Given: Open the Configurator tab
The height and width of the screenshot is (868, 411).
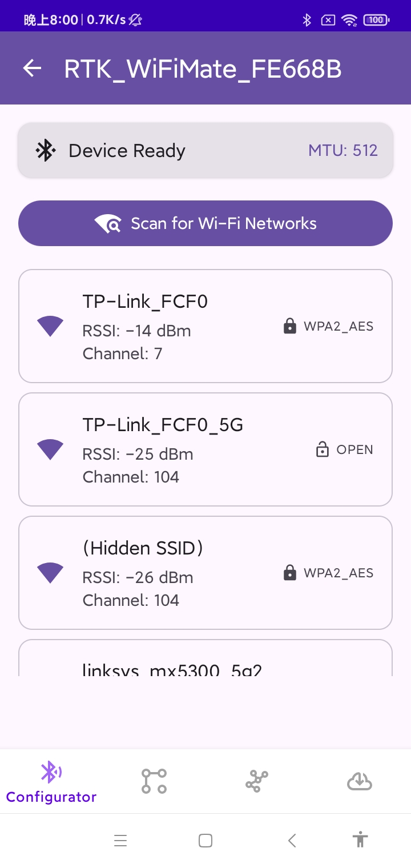Looking at the screenshot, I should pyautogui.click(x=51, y=782).
